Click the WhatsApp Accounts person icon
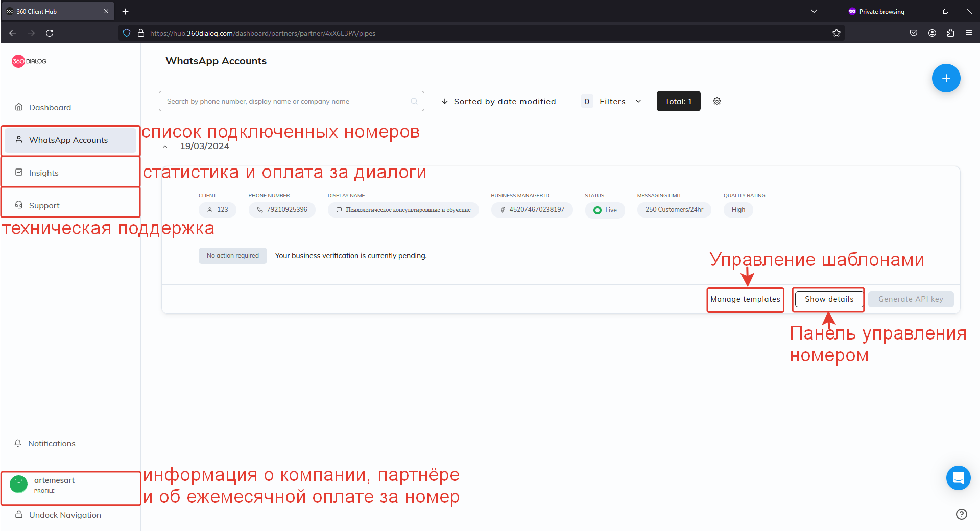 click(19, 139)
